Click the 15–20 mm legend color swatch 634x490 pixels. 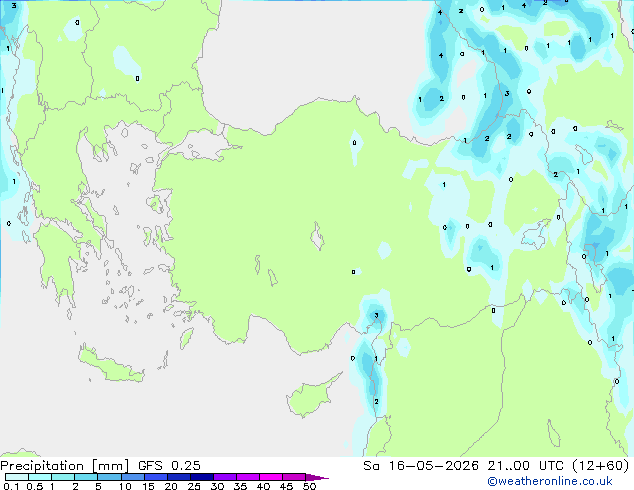pos(155,477)
